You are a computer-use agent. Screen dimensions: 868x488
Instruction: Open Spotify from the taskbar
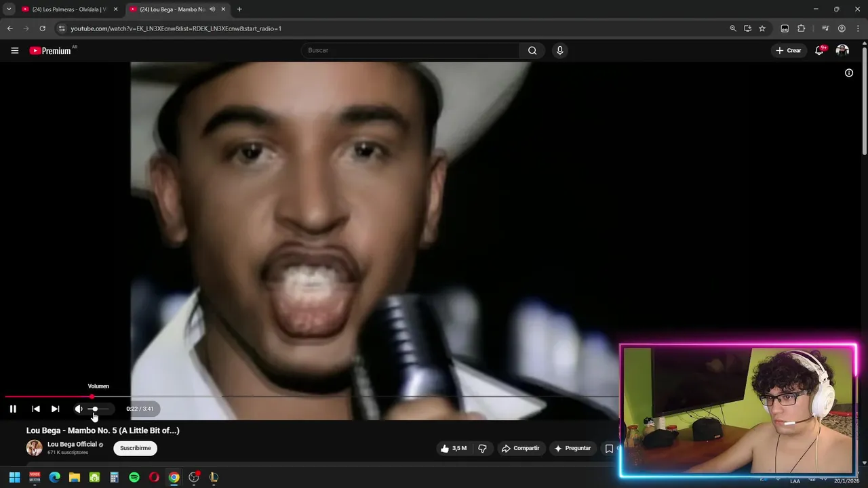[134, 477]
